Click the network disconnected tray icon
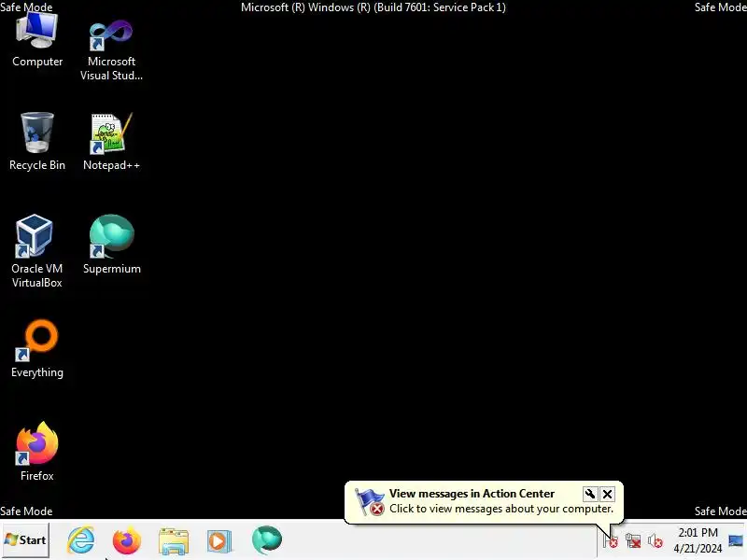This screenshot has height=560, width=747. click(633, 540)
